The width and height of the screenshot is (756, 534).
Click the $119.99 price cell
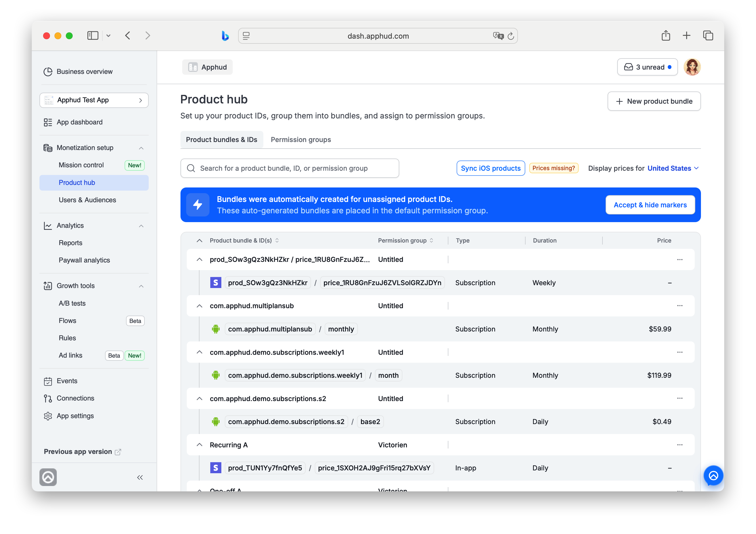[x=659, y=376]
